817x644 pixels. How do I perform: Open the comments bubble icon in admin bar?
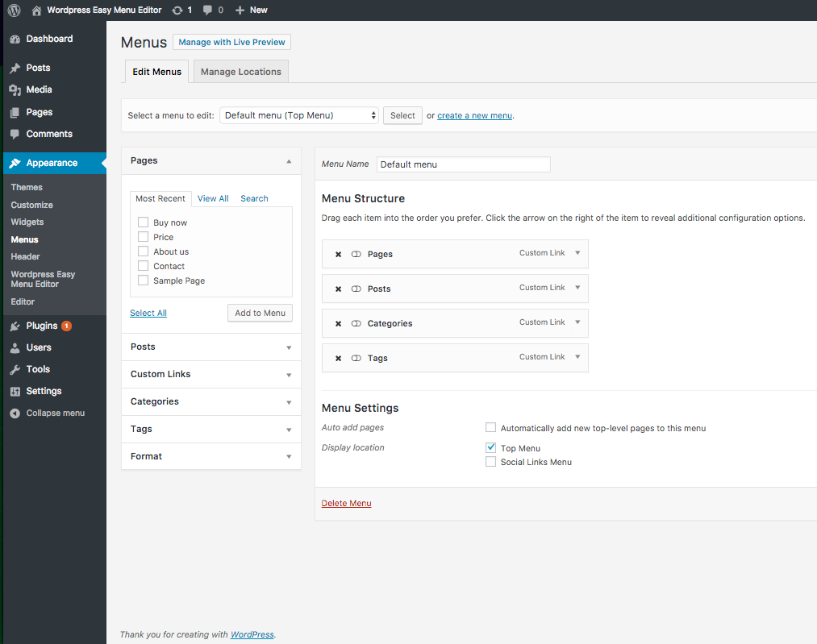pyautogui.click(x=206, y=10)
